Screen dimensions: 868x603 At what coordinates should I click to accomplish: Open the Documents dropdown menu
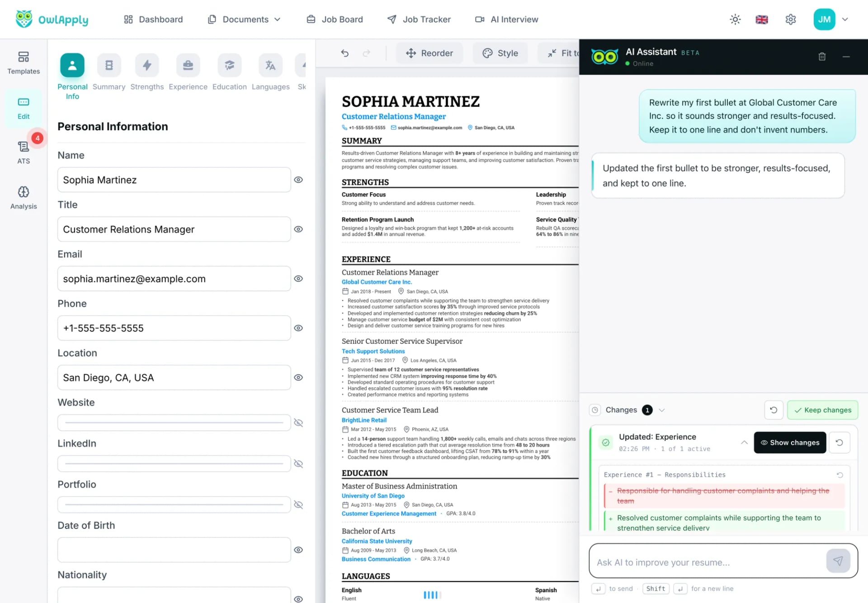pyautogui.click(x=244, y=19)
